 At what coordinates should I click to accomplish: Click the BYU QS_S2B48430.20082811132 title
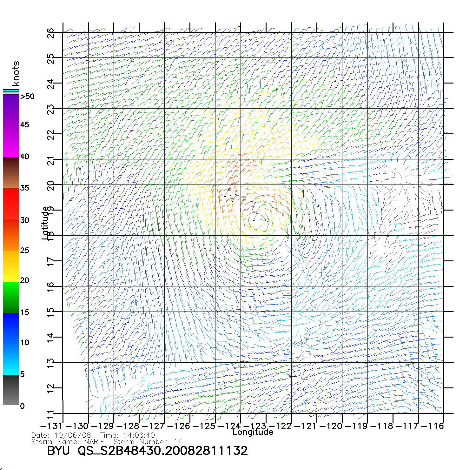(x=147, y=451)
